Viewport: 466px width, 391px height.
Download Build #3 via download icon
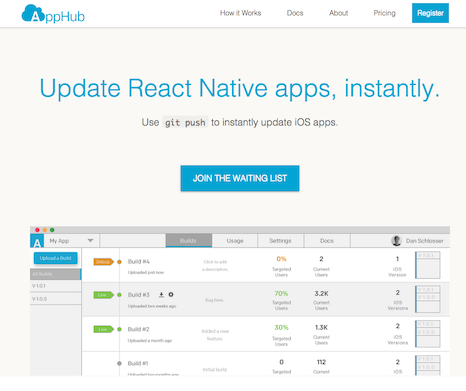point(161,295)
